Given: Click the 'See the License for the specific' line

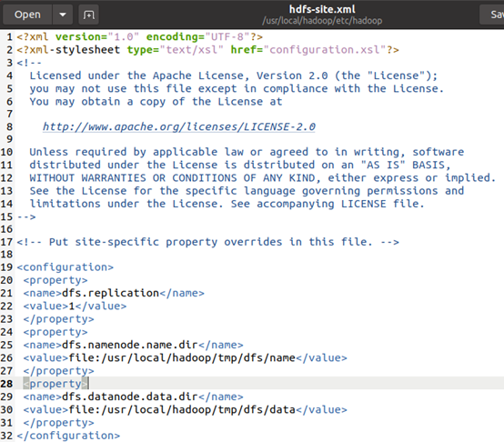Looking at the screenshot, I should [x=247, y=191].
